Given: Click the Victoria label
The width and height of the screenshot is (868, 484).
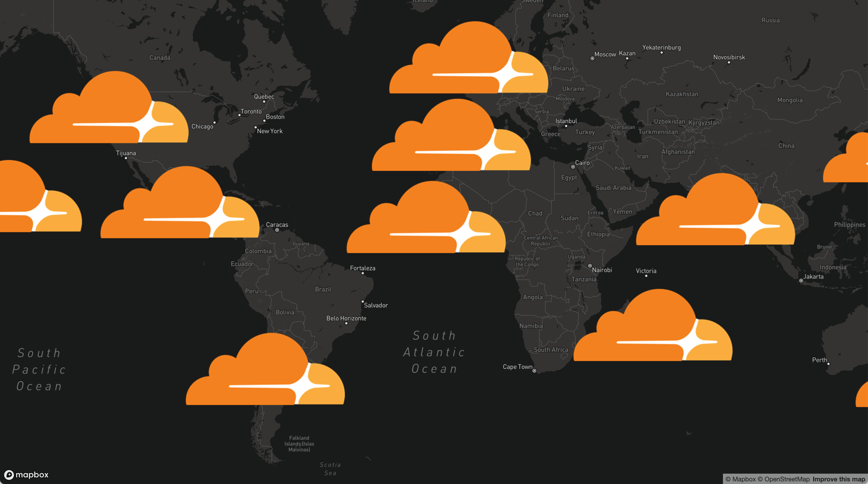Looking at the screenshot, I should [646, 271].
